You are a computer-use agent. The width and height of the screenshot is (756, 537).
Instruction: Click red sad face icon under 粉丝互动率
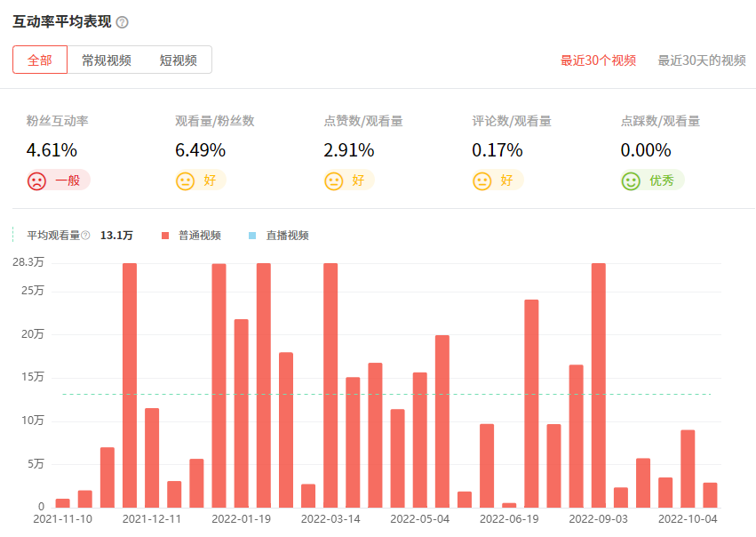pos(36,180)
